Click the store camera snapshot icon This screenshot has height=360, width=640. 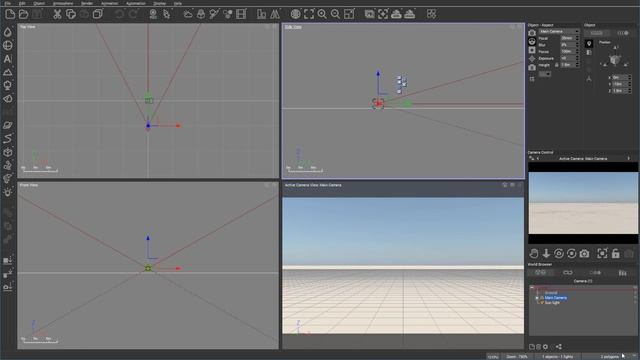tap(584, 253)
